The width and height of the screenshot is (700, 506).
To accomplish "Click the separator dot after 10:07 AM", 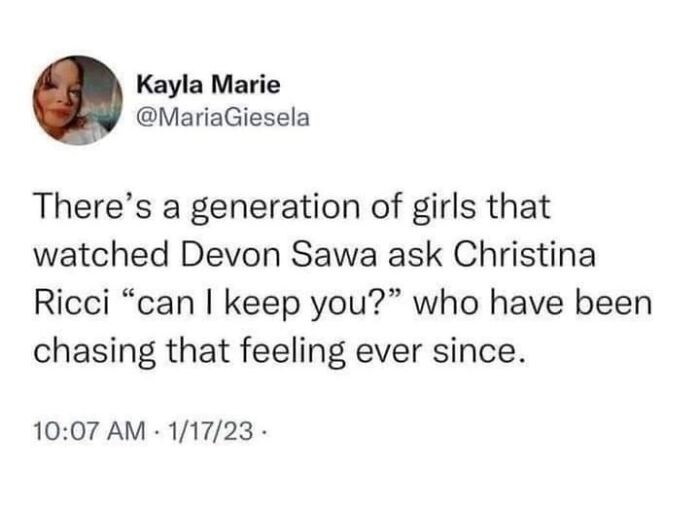I will click(x=156, y=432).
